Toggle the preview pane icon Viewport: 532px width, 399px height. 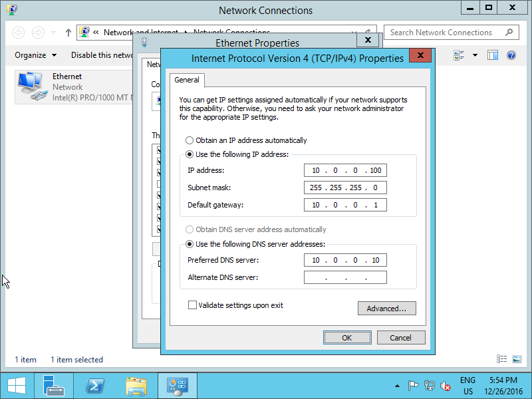tap(493, 55)
